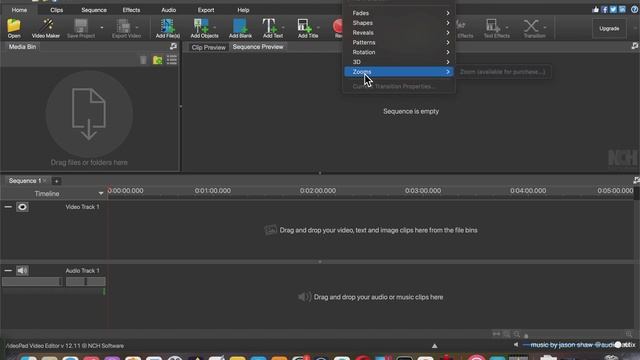Viewport: 640px width, 360px height.
Task: Expand the Fades transition submenu
Action: point(399,13)
